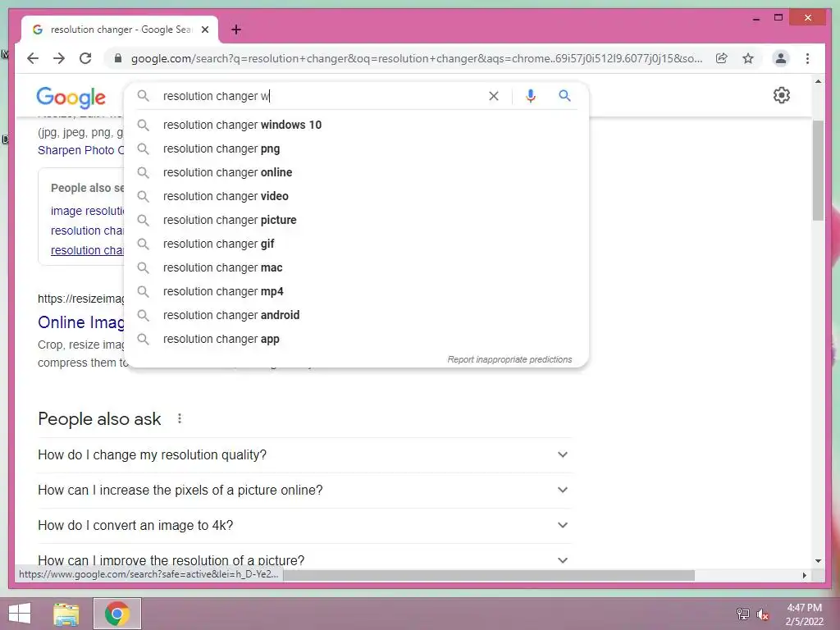The image size is (840, 630).
Task: Pick the resolution changer mac suggestion
Action: point(356,268)
